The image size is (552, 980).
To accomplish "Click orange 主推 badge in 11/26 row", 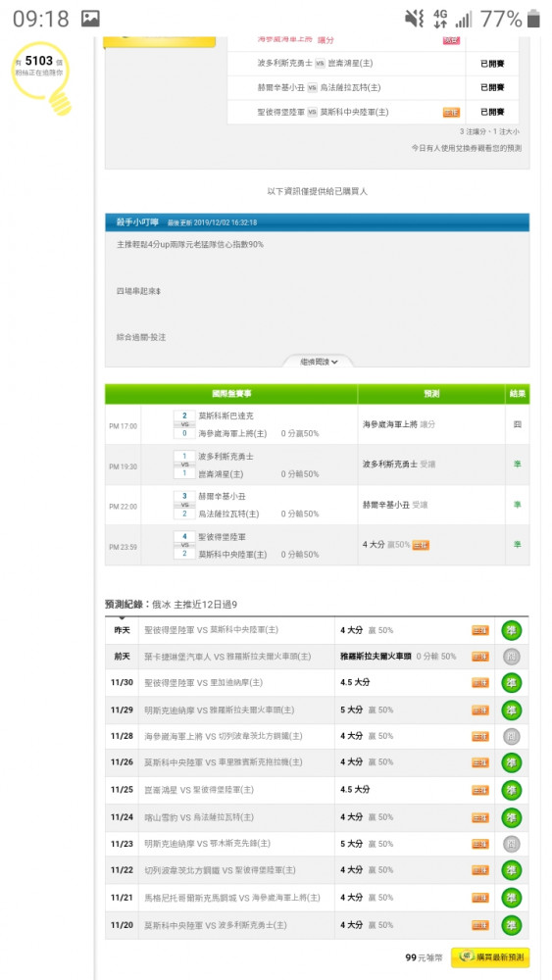I will pyautogui.click(x=480, y=762).
